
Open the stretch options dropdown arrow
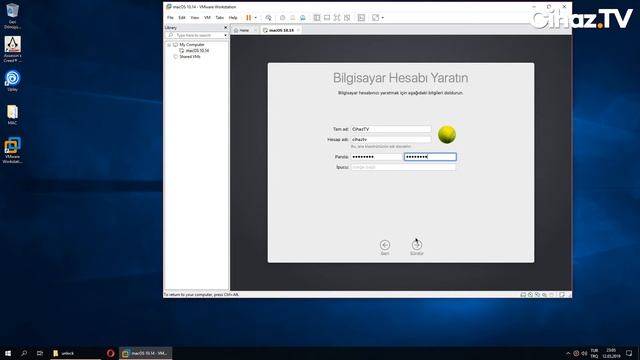[382, 18]
